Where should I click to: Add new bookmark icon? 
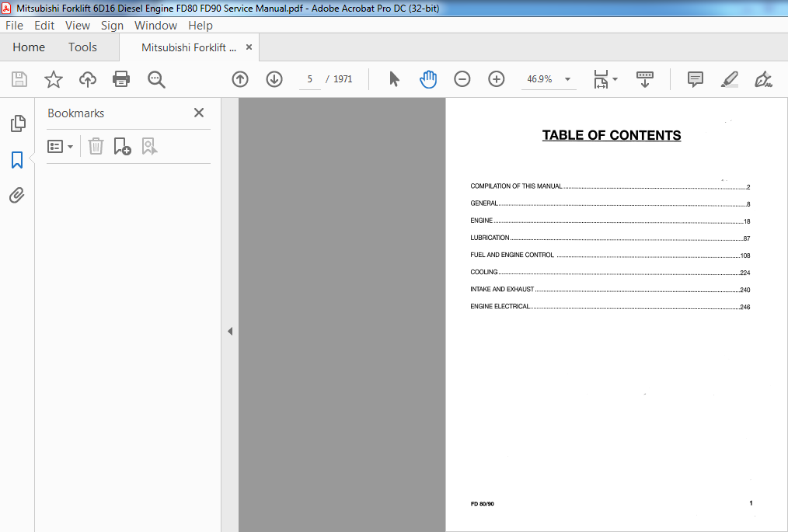pyautogui.click(x=122, y=146)
